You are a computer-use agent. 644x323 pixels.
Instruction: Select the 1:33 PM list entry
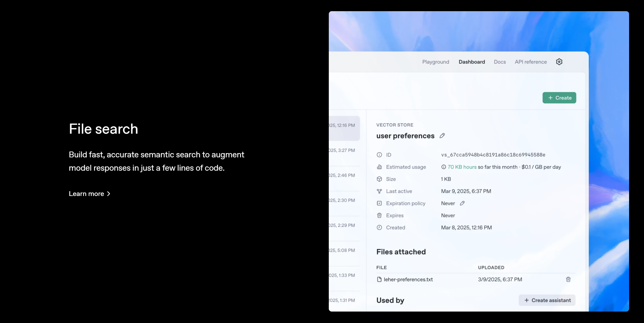344,278
